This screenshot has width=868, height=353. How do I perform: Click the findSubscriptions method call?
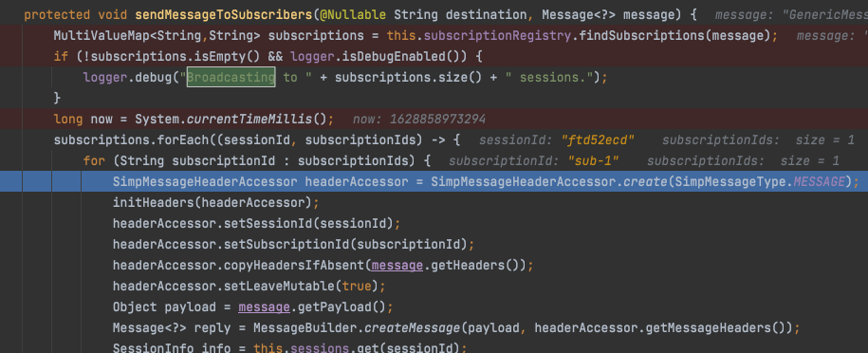641,36
